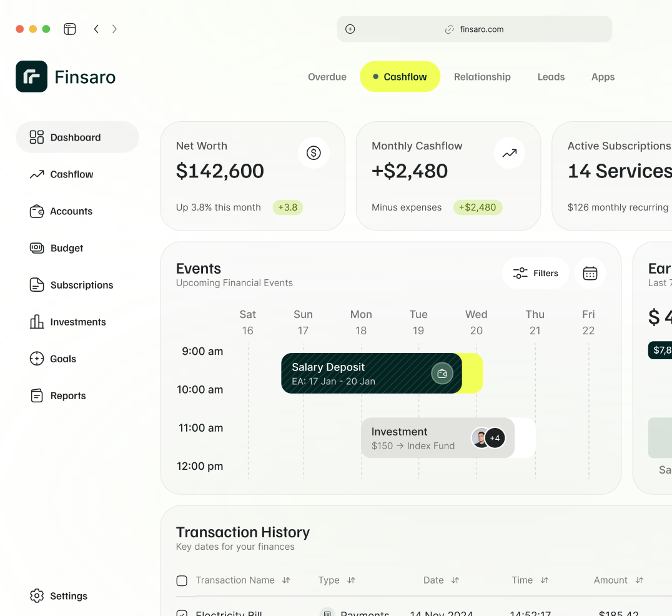Select the Wed 20 day column header
672x616 pixels.
[x=476, y=322]
